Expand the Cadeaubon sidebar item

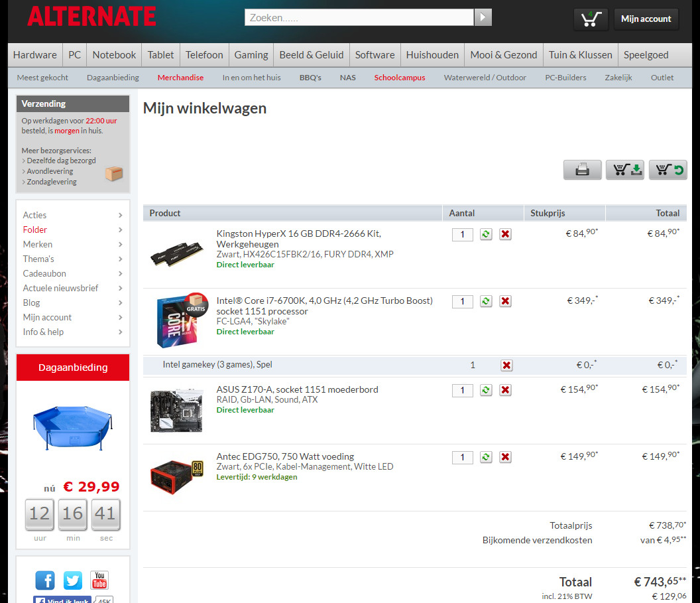(x=73, y=273)
